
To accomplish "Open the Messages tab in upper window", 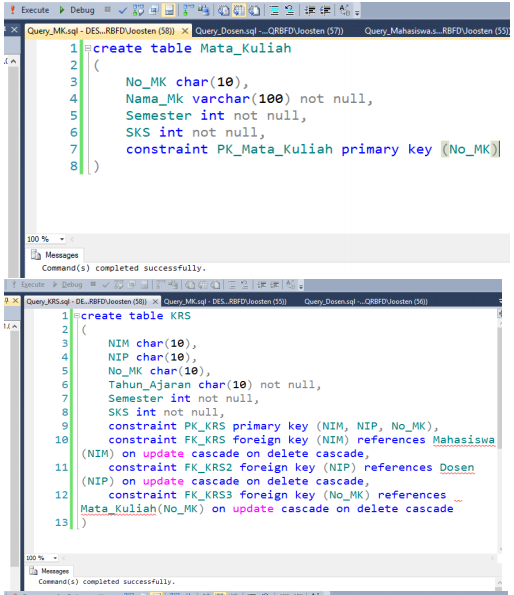I will click(55, 255).
